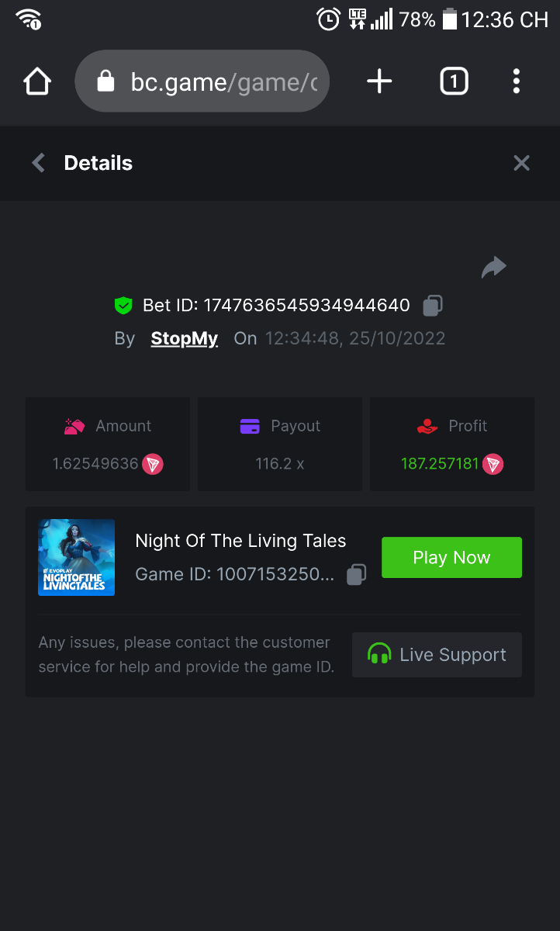560x931 pixels.
Task: Tap the browser home icon
Action: (37, 81)
